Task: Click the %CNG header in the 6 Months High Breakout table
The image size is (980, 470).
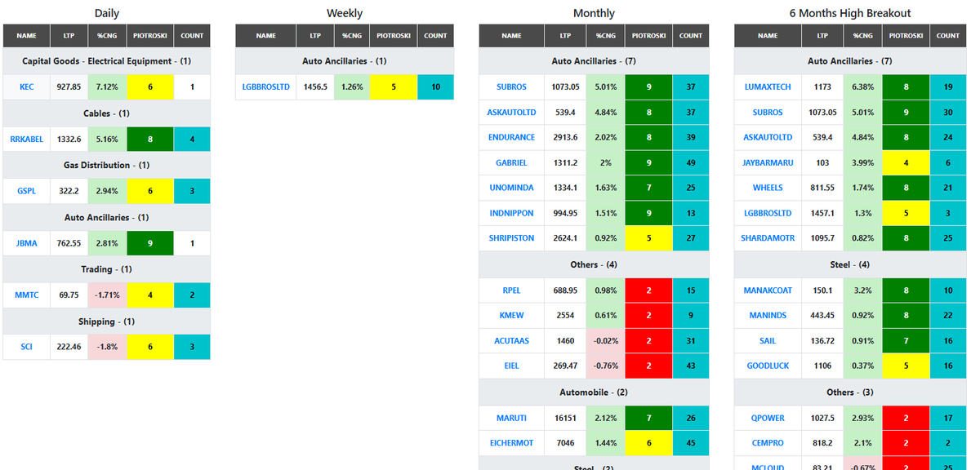Action: click(863, 36)
